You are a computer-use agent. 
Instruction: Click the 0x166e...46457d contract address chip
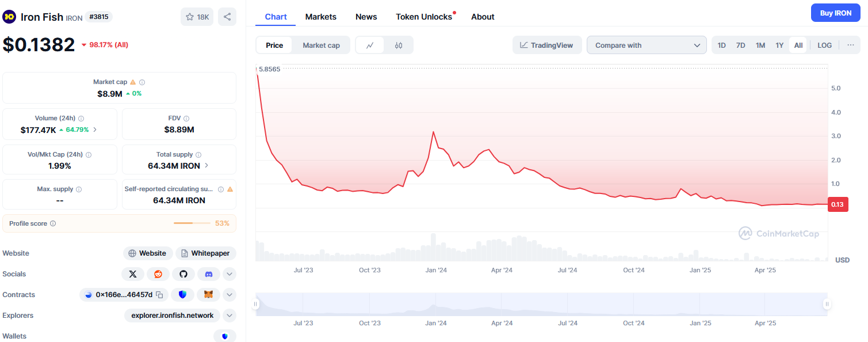click(x=124, y=294)
